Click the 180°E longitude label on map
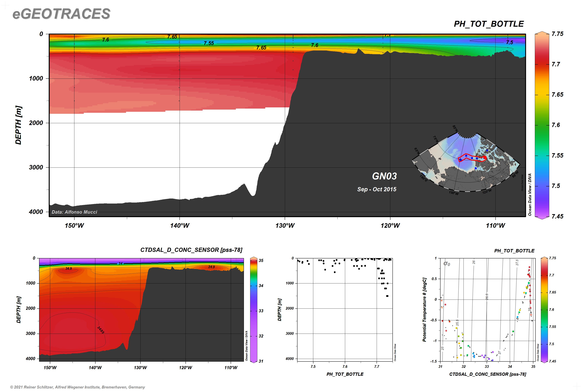This screenshot has width=582, height=392. (423, 178)
